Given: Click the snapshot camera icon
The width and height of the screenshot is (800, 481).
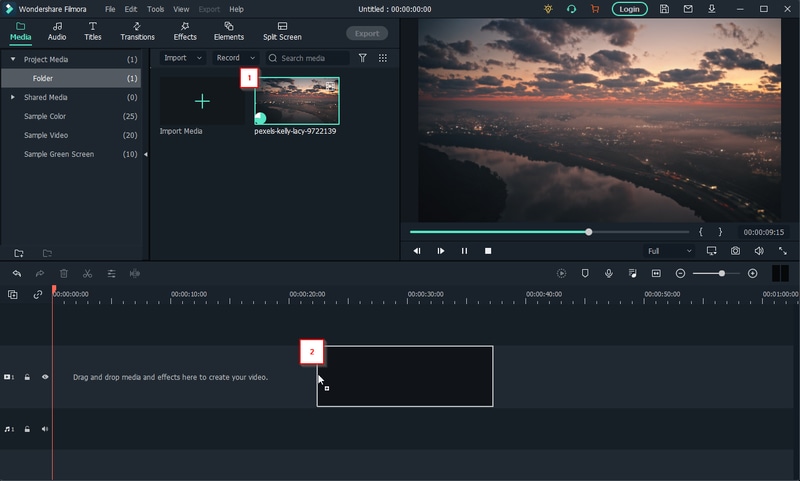Looking at the screenshot, I should coord(735,251).
